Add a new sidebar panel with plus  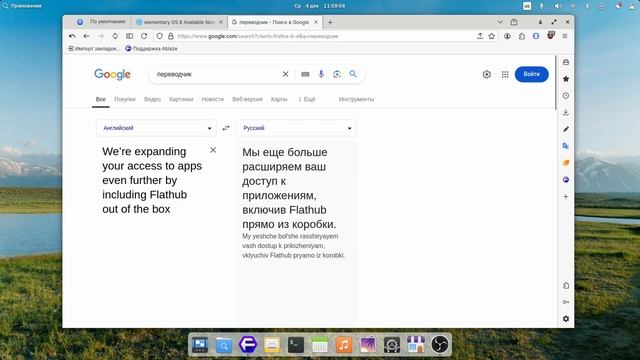click(566, 196)
